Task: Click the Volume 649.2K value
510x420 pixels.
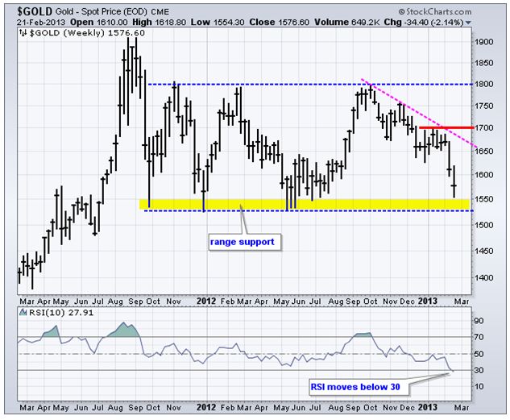Action: (x=347, y=23)
